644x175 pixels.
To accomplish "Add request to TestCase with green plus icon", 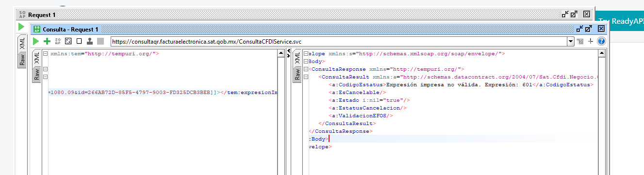I will [47, 42].
